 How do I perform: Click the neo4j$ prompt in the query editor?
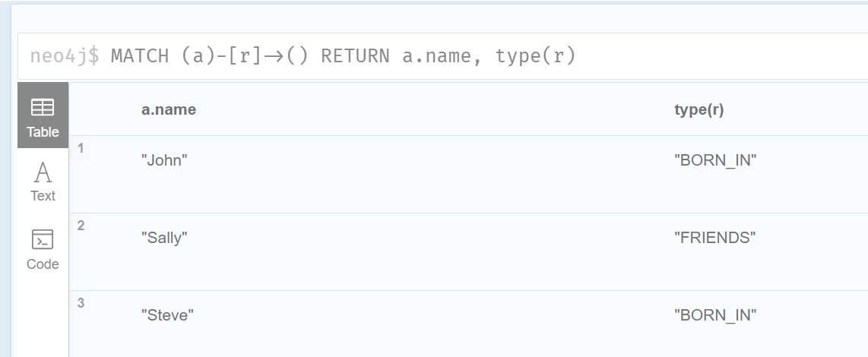click(x=65, y=56)
